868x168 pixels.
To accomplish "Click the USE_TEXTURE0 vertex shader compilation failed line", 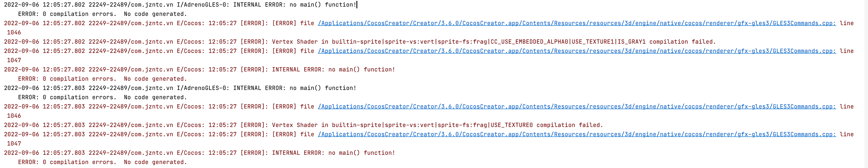I will coord(303,125).
